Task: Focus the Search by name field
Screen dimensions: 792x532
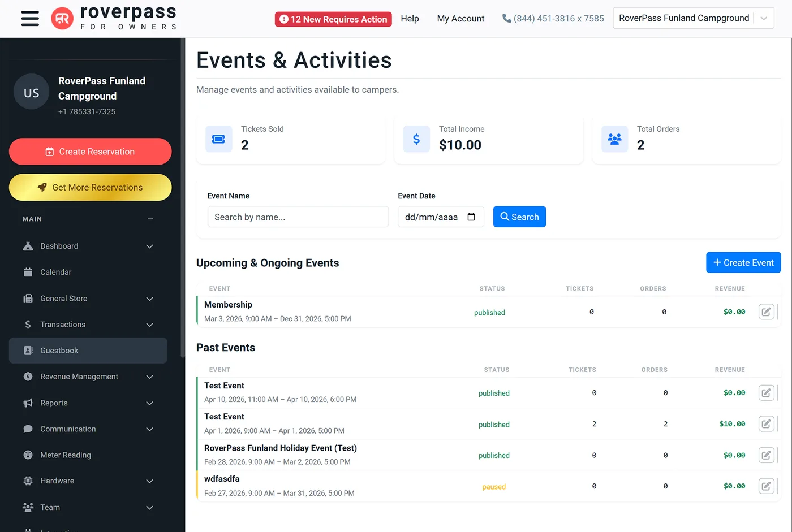Action: tap(298, 217)
